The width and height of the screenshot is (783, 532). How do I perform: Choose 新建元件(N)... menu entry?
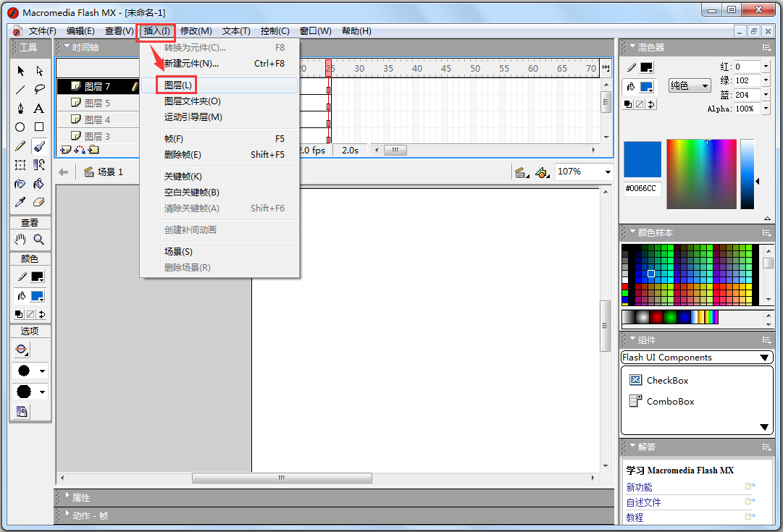[x=219, y=64]
